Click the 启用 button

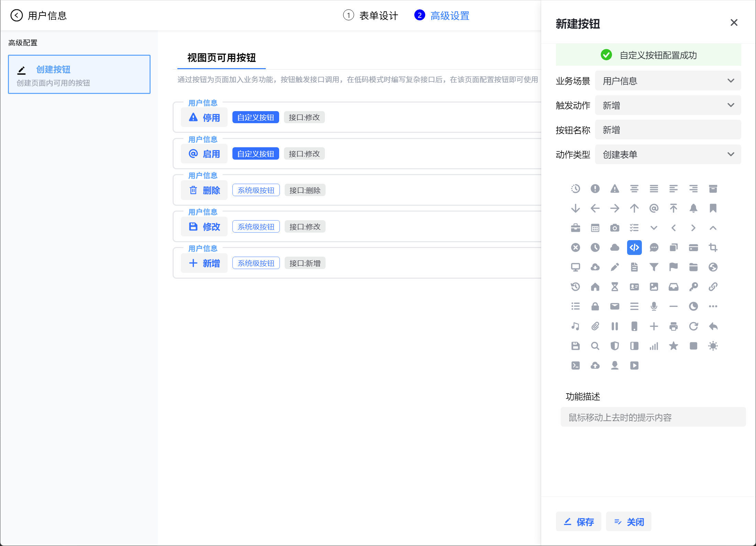point(204,154)
